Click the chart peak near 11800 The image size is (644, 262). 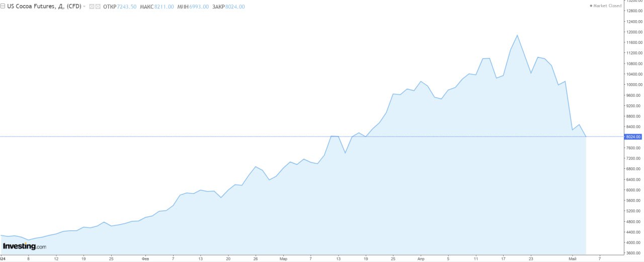click(x=517, y=35)
